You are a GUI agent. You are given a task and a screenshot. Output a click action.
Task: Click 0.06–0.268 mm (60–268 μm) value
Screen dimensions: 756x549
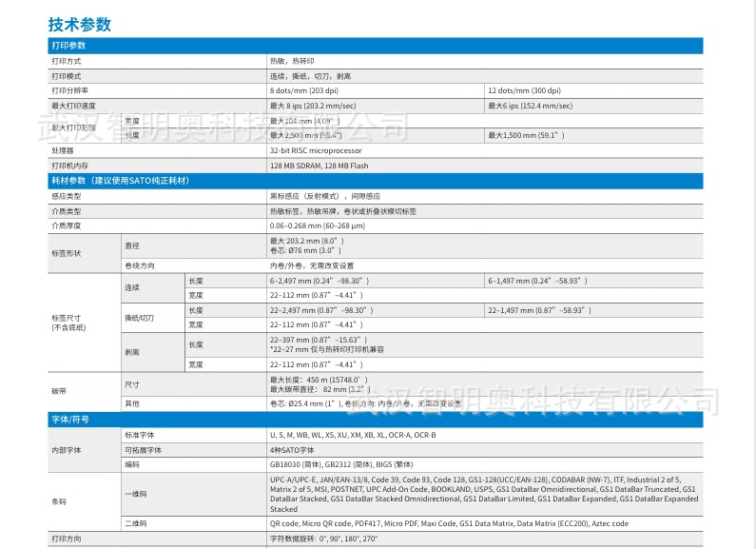pyautogui.click(x=318, y=225)
